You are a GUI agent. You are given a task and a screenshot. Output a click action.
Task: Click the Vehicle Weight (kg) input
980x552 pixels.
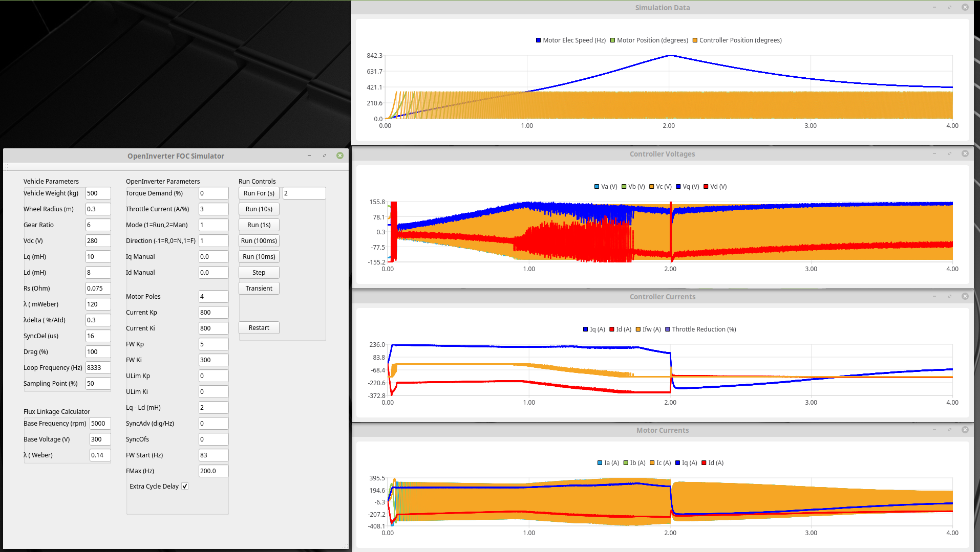pyautogui.click(x=98, y=193)
